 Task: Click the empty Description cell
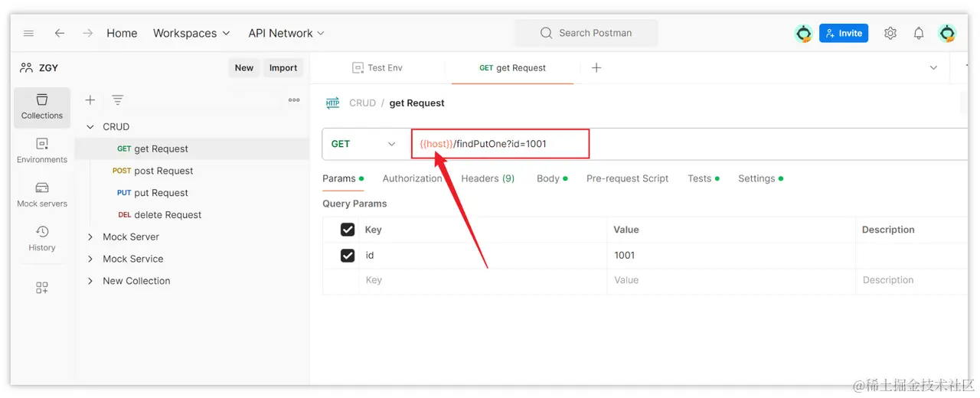911,280
